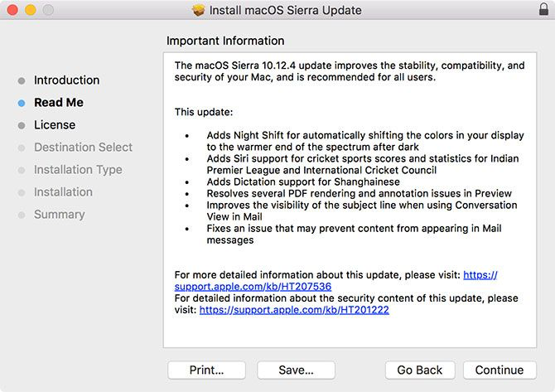Click the Install macOS Sierra Update title
Viewport: 555px width, 392px height.
point(285,11)
